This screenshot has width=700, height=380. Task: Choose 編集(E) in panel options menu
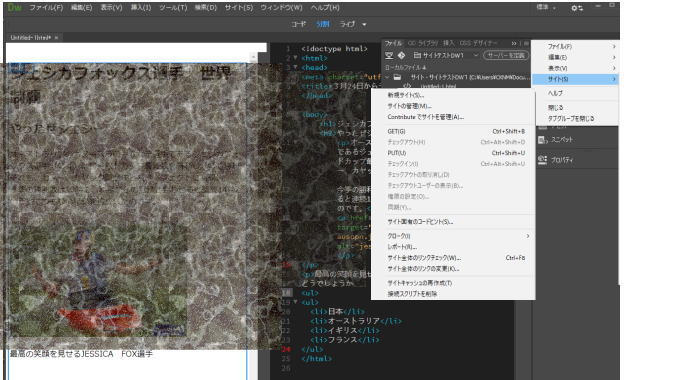pyautogui.click(x=575, y=57)
